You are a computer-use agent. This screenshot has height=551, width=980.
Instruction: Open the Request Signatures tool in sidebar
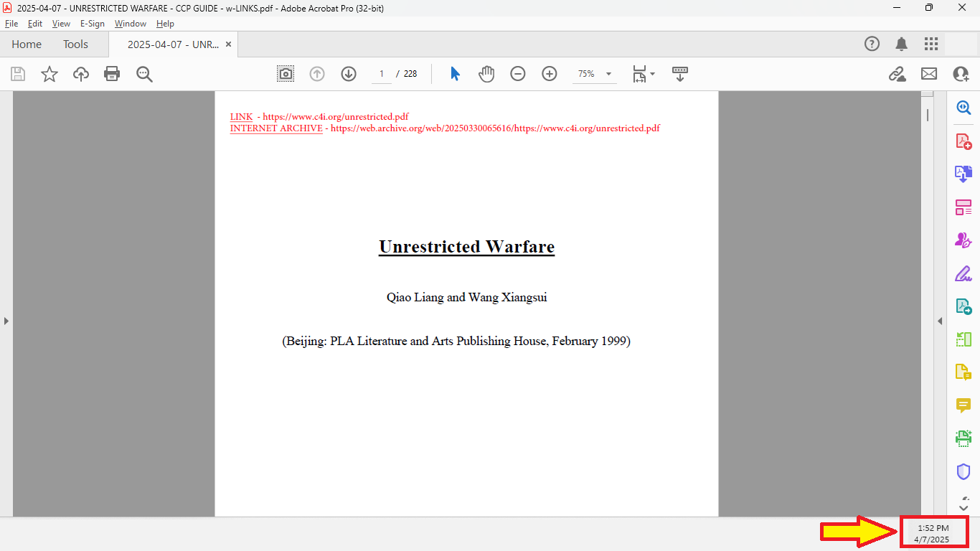coord(963,240)
